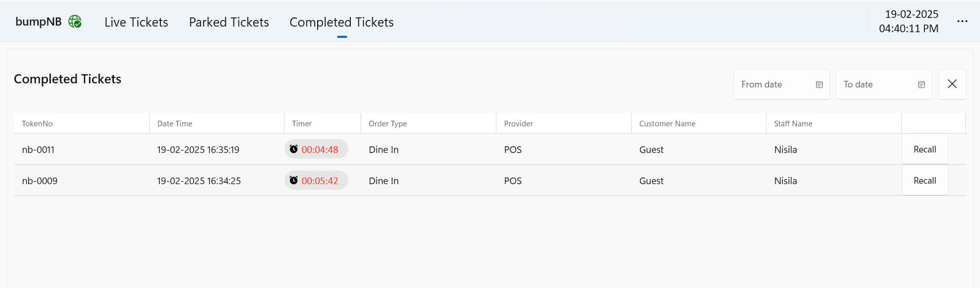Click the green globe sync status icon
This screenshot has width=980, height=288.
tap(75, 21)
